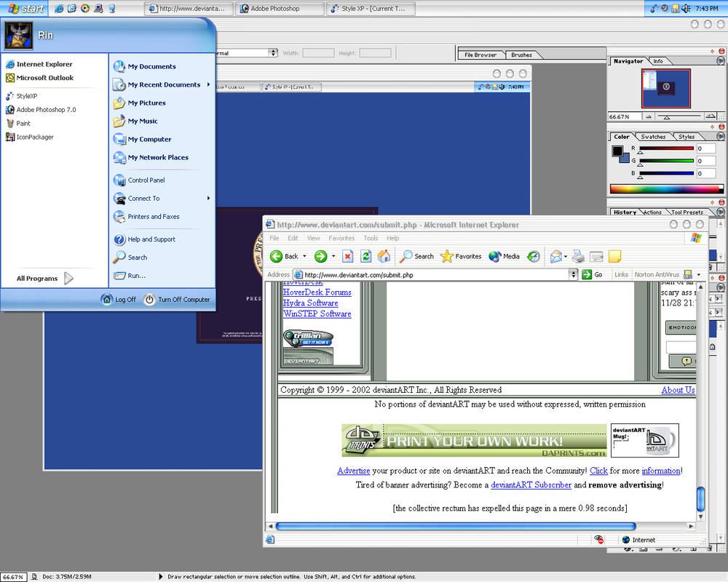This screenshot has height=582, width=728.
Task: Open the Help menu in Internet Explorer
Action: pos(393,238)
